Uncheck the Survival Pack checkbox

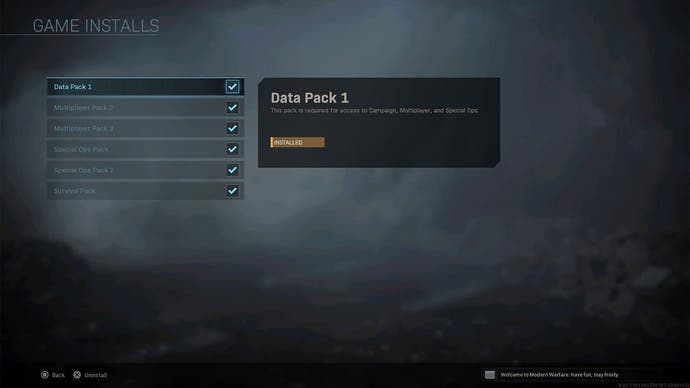coord(232,191)
